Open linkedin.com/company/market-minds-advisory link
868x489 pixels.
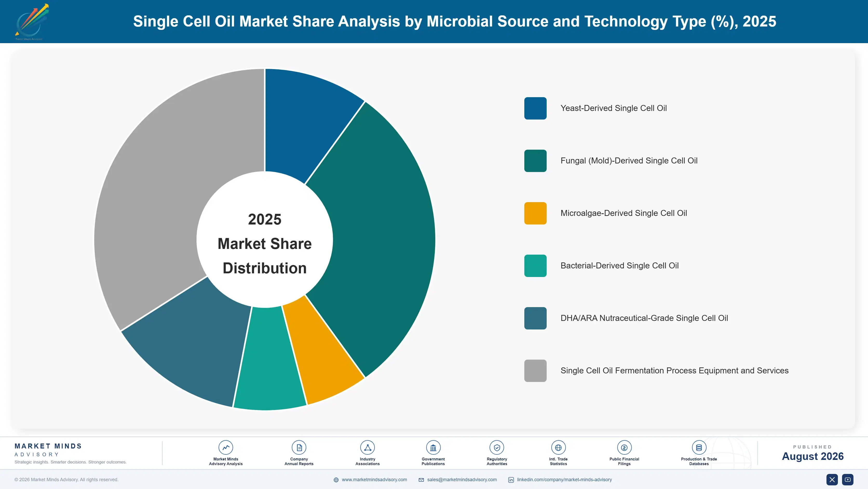coord(564,480)
